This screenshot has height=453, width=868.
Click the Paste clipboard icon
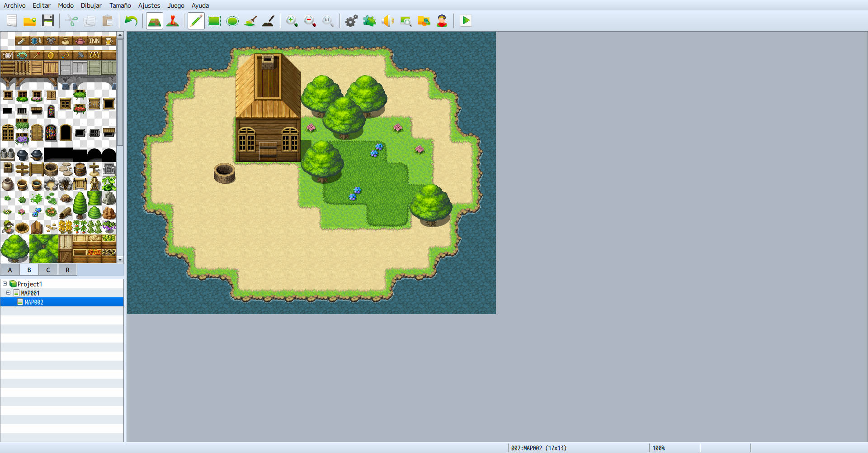pos(108,21)
